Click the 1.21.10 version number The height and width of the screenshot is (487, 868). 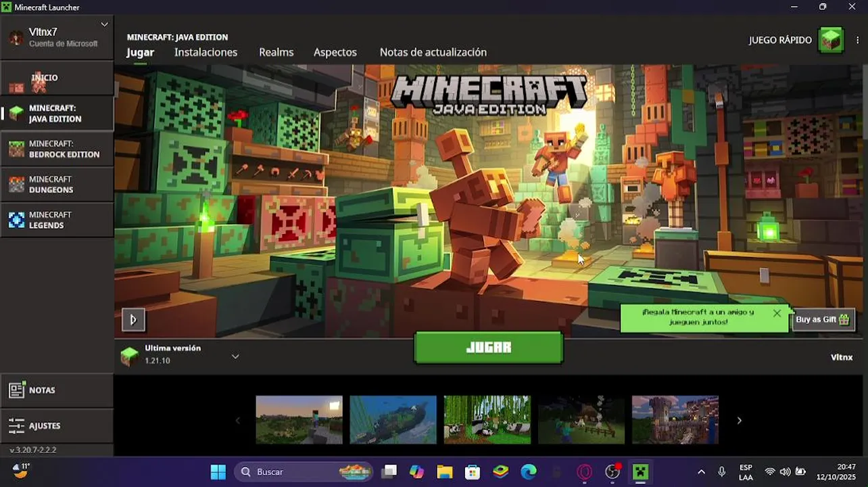coord(158,361)
